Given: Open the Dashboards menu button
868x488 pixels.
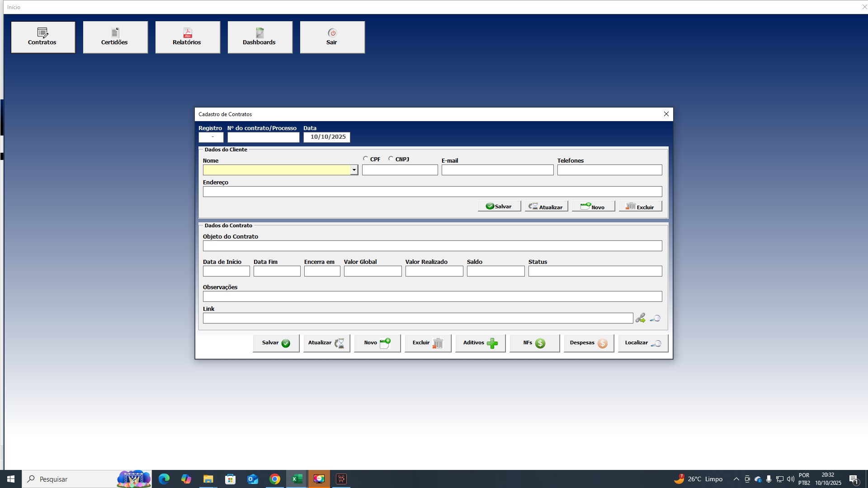Looking at the screenshot, I should click(260, 37).
